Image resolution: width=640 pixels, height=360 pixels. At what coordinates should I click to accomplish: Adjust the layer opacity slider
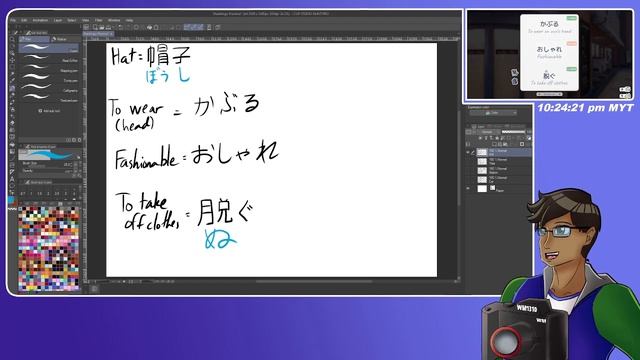point(513,132)
